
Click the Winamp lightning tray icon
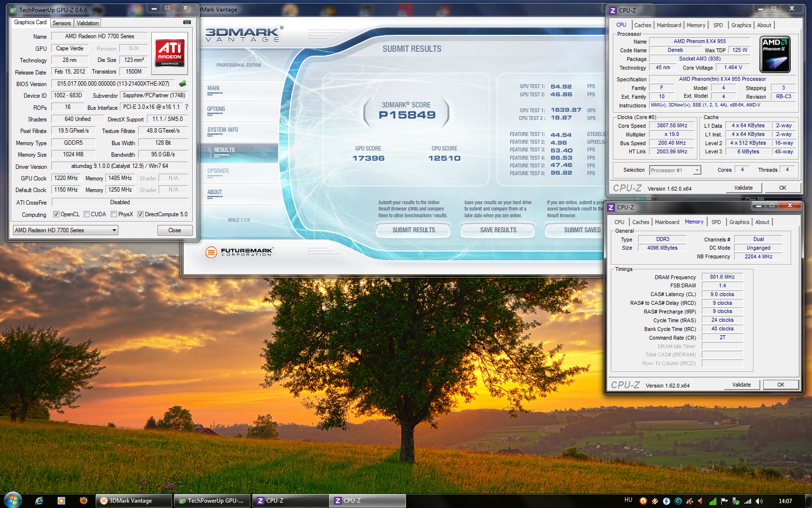(655, 501)
